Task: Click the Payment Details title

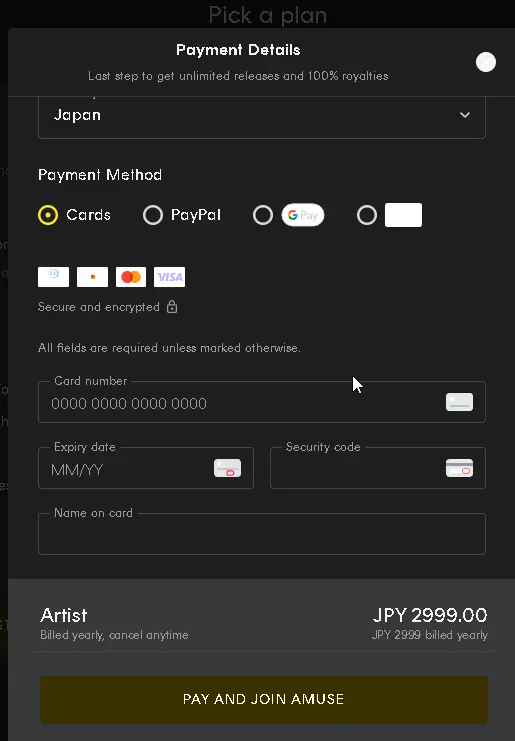Action: pos(238,50)
